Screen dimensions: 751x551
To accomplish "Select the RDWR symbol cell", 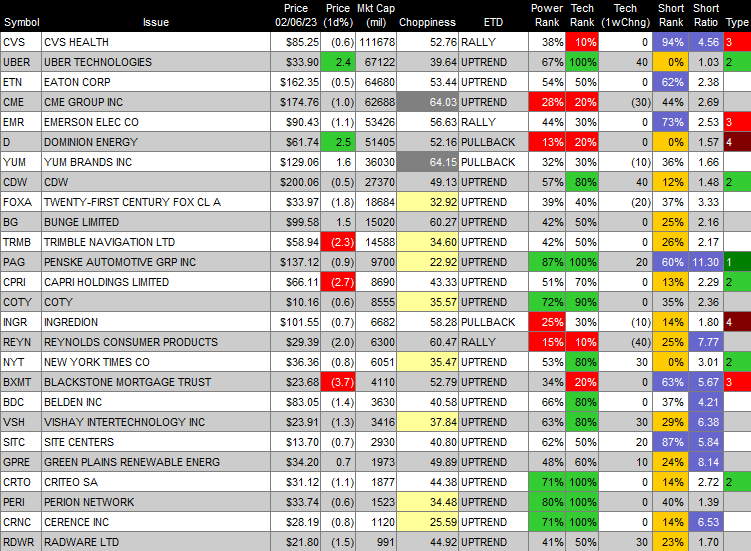I will point(21,542).
